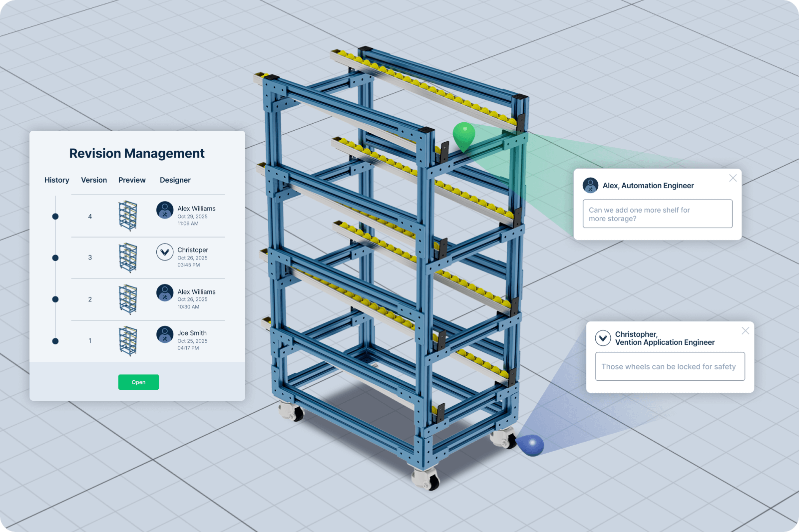Click the 'wheels can be locked' comment field

(670, 367)
